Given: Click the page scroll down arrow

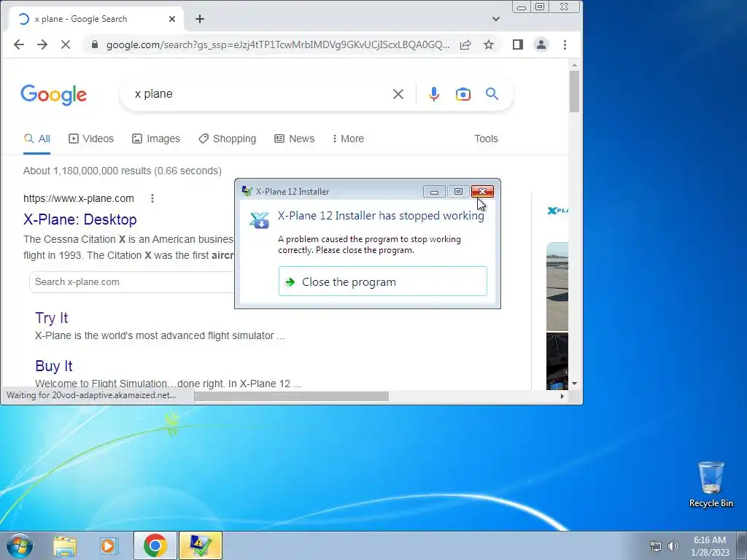Looking at the screenshot, I should pos(575,384).
